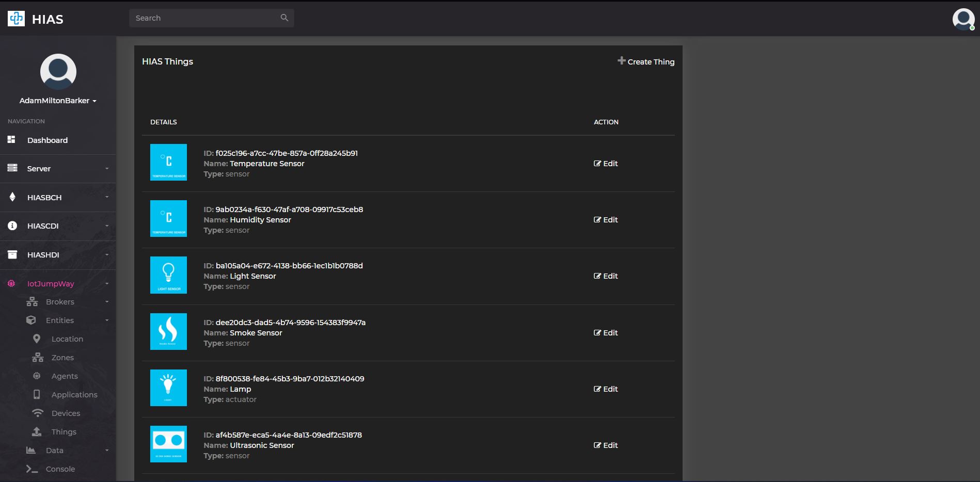This screenshot has height=482, width=980.
Task: Expand the AdamMiltonBarker user dropdown
Action: [x=94, y=101]
